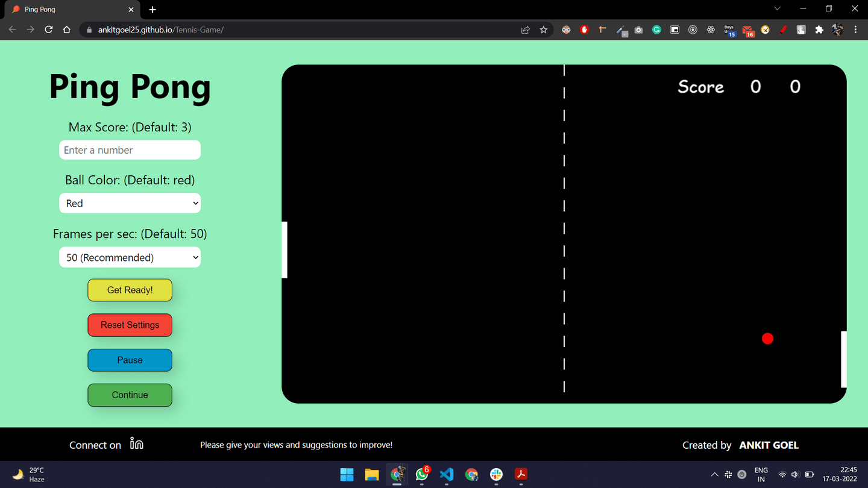Click the Days countdown extension badge 15

pyautogui.click(x=730, y=31)
